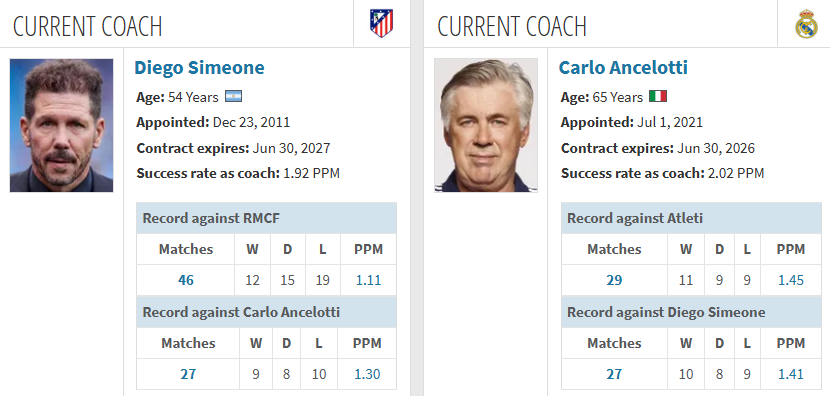830x396 pixels.
Task: Click the Record against Atleti header
Action: click(x=691, y=218)
